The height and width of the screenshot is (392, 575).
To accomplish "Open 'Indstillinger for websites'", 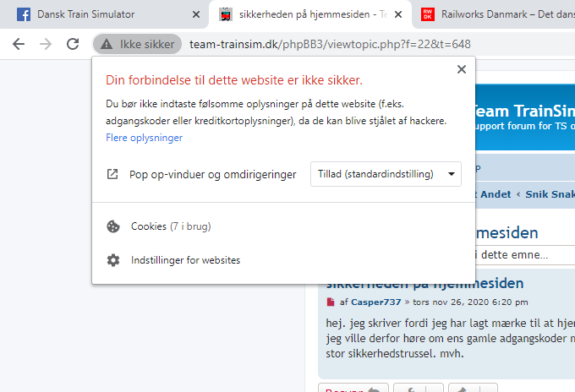I will [185, 260].
